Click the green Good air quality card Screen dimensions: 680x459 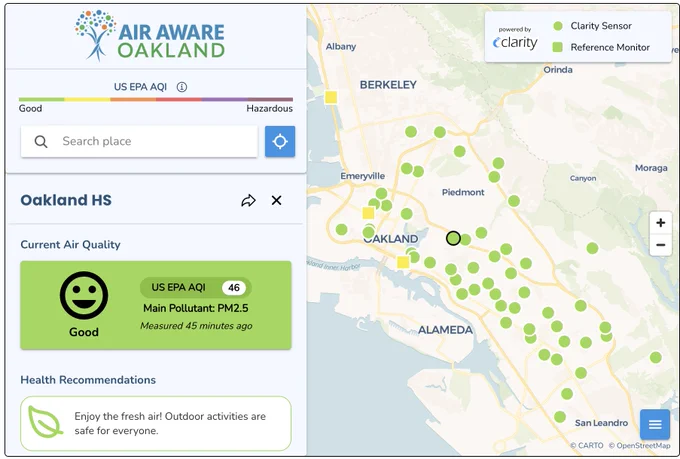[156, 305]
